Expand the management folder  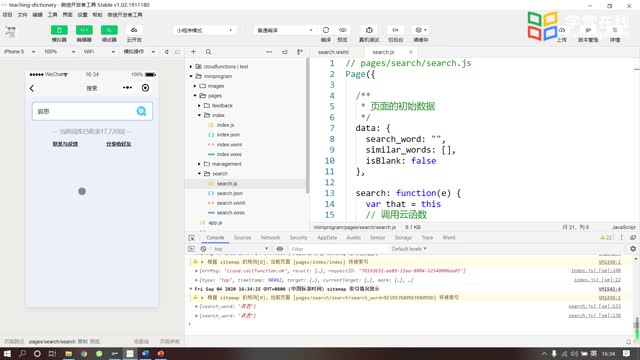tap(200, 164)
